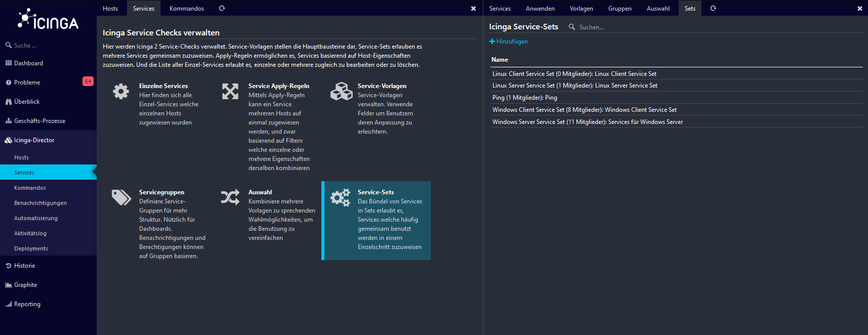The width and height of the screenshot is (868, 335).
Task: Close the left Services column
Action: [473, 9]
